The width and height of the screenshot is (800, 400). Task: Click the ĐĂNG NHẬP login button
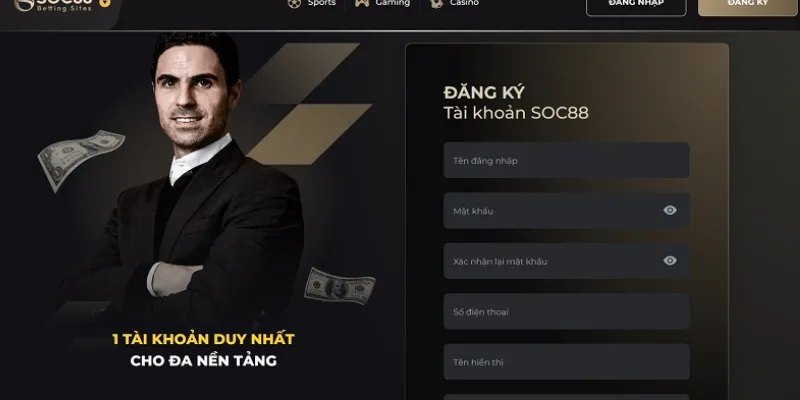[x=636, y=5]
